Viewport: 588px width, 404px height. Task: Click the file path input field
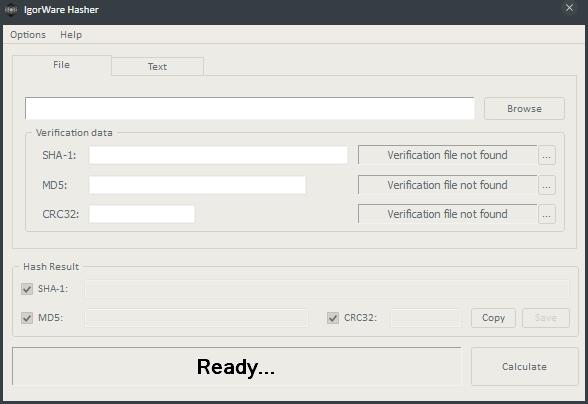click(250, 108)
